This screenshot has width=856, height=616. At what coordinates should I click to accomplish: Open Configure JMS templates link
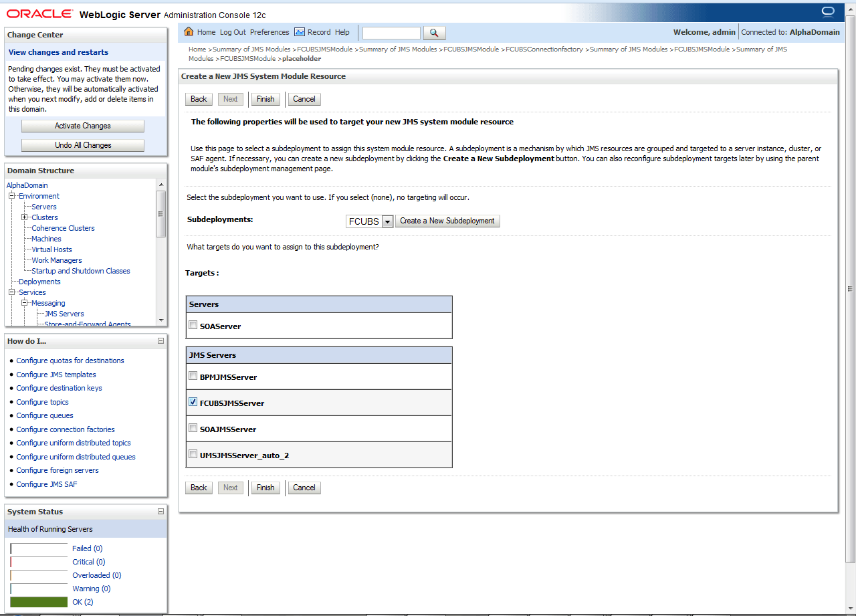pyautogui.click(x=56, y=375)
